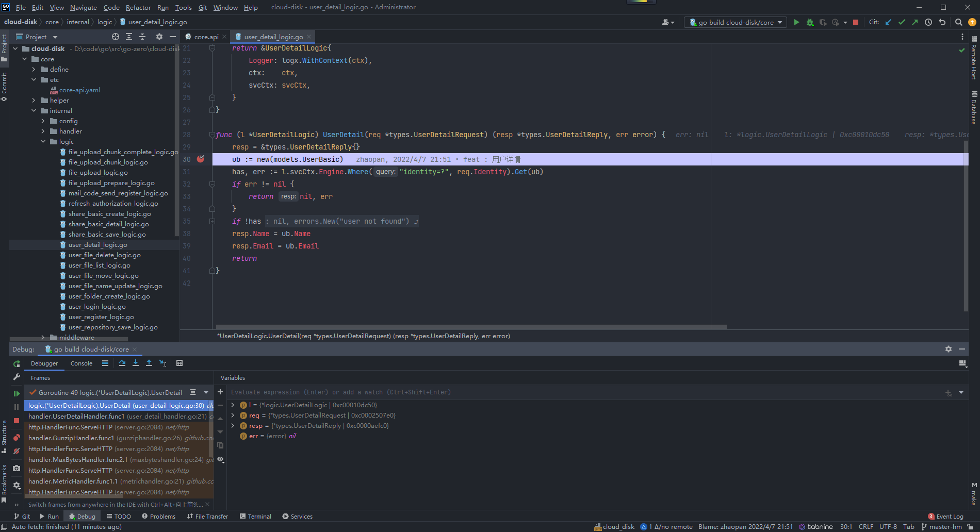Image resolution: width=980 pixels, height=532 pixels.
Task: Collapse the cloud-disk root folder
Action: (x=15, y=48)
